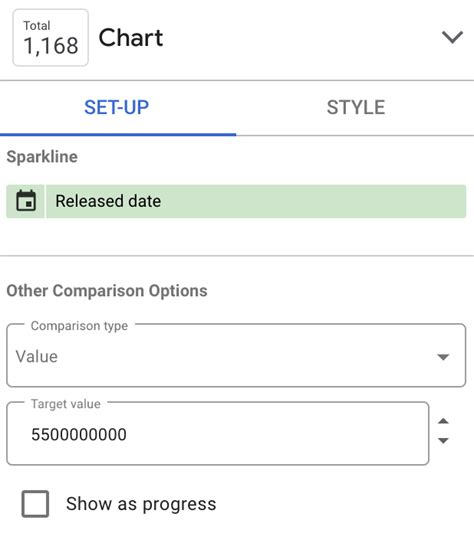The height and width of the screenshot is (556, 474).
Task: Switch to the SET-UP tab
Action: pos(117,107)
